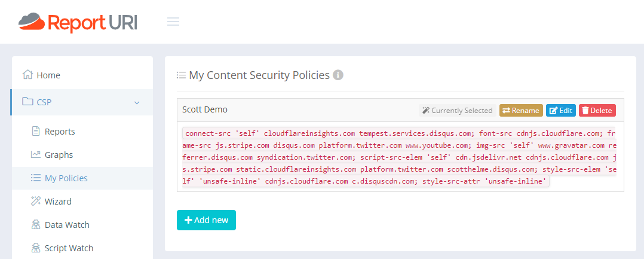Click the Currently Selected badge
The width and height of the screenshot is (644, 259).
tap(457, 111)
